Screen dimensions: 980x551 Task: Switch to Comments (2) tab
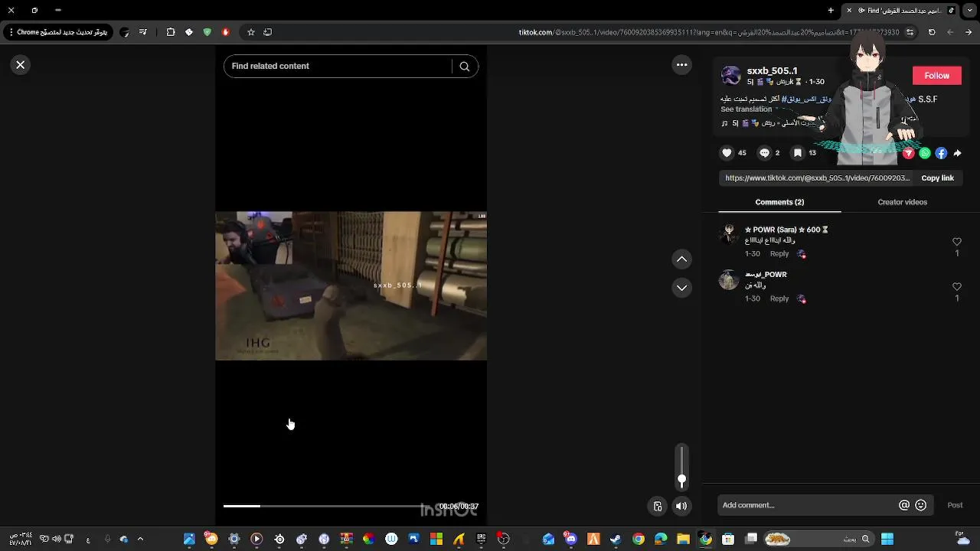tap(779, 202)
